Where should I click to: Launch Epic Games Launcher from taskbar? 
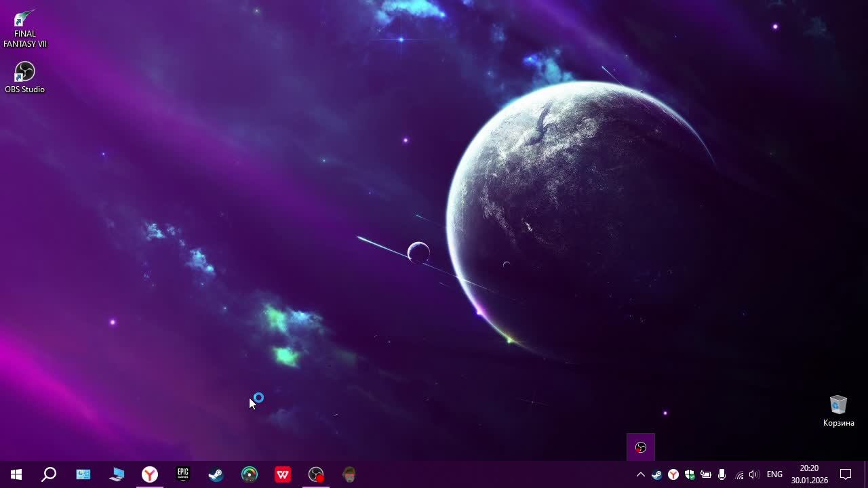point(183,474)
